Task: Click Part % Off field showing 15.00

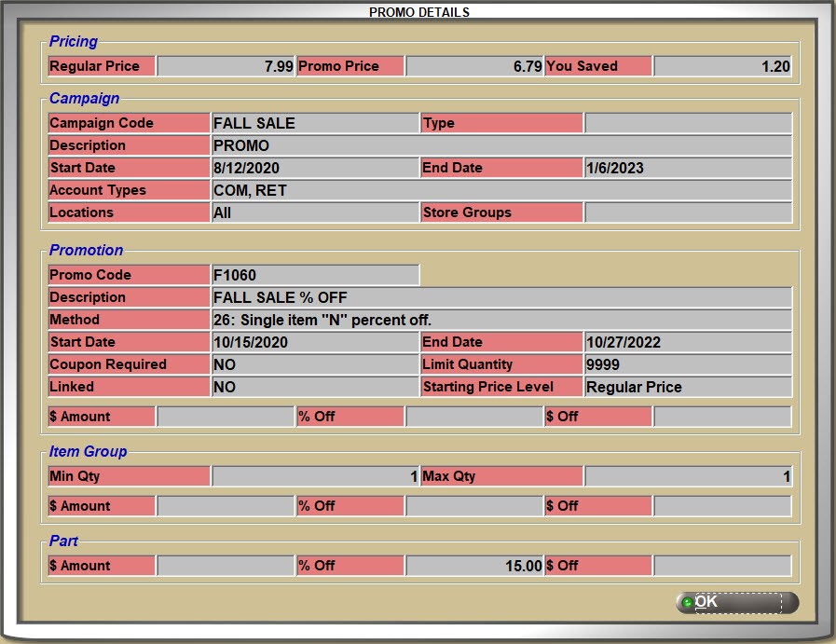Action: [474, 566]
